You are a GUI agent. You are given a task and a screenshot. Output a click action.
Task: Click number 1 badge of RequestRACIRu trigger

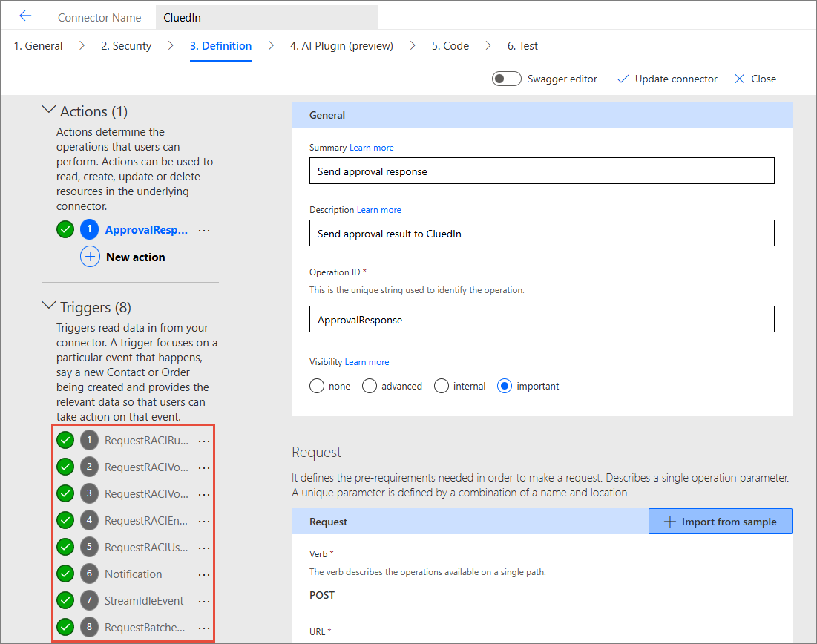point(89,440)
